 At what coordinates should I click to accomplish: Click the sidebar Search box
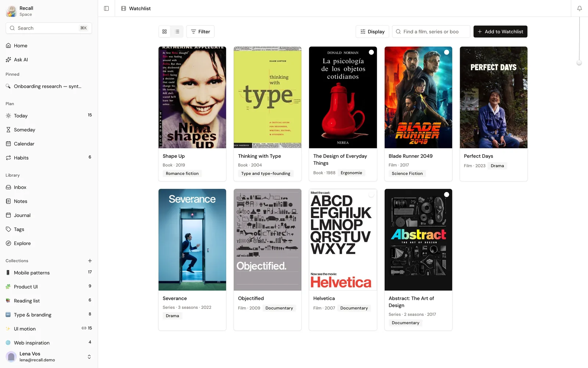49,28
